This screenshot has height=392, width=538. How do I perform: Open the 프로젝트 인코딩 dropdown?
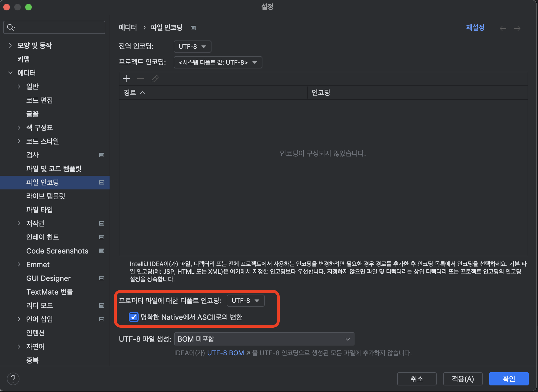(x=218, y=62)
